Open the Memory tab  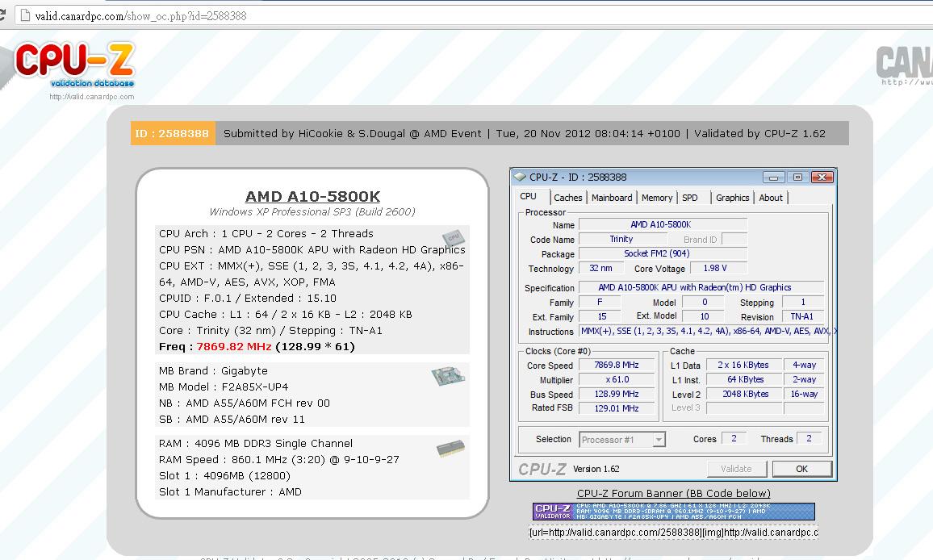click(x=657, y=198)
